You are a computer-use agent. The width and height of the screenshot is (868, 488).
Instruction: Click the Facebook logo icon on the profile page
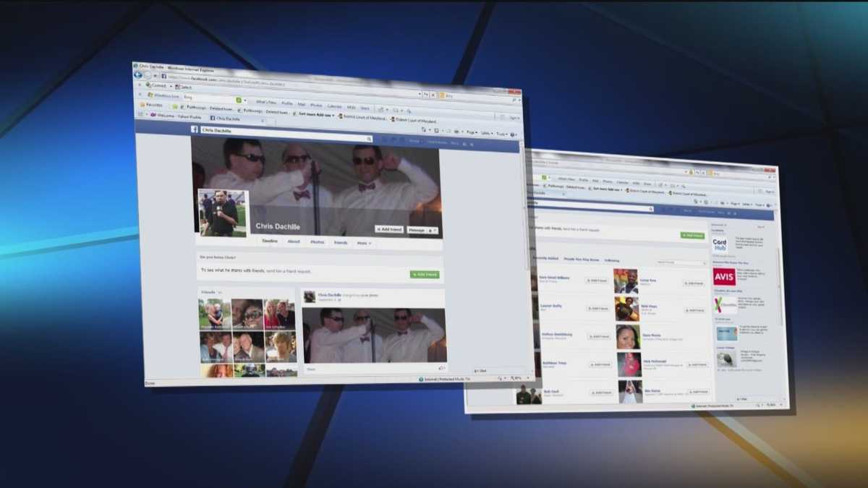(194, 129)
